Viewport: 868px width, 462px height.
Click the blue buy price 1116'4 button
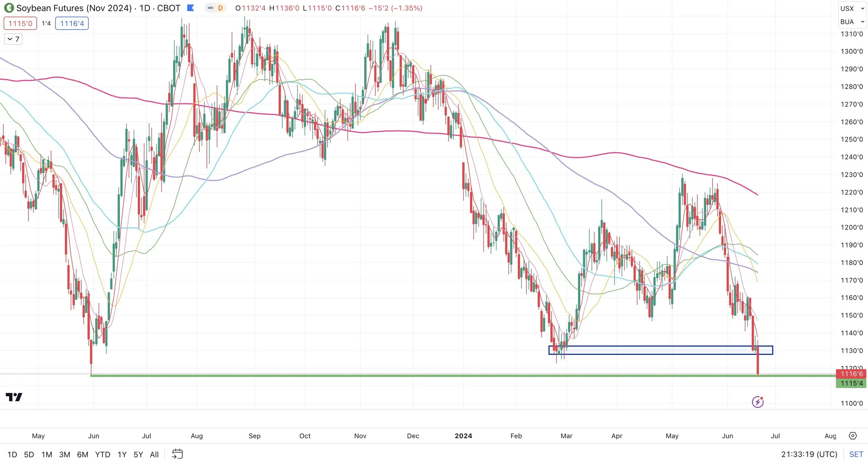pyautogui.click(x=72, y=24)
